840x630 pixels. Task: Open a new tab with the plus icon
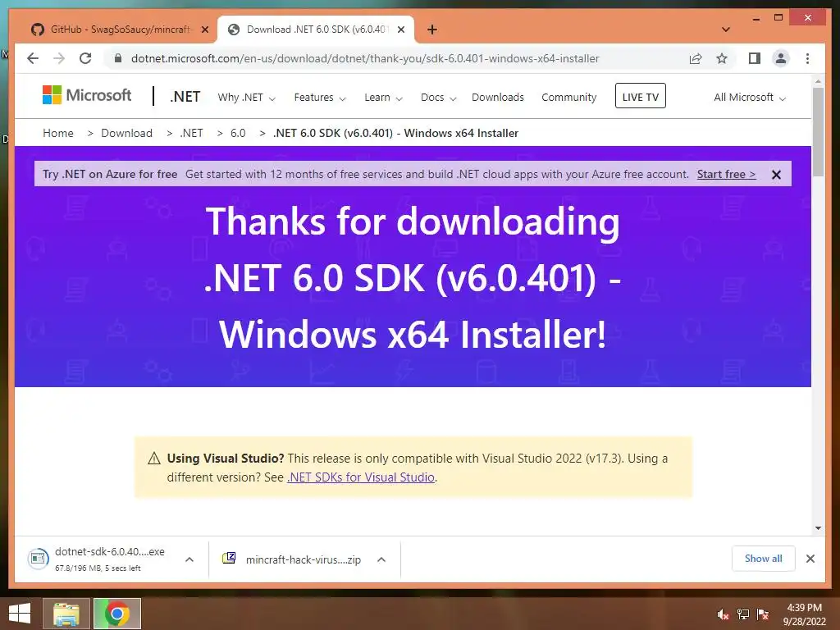(432, 30)
